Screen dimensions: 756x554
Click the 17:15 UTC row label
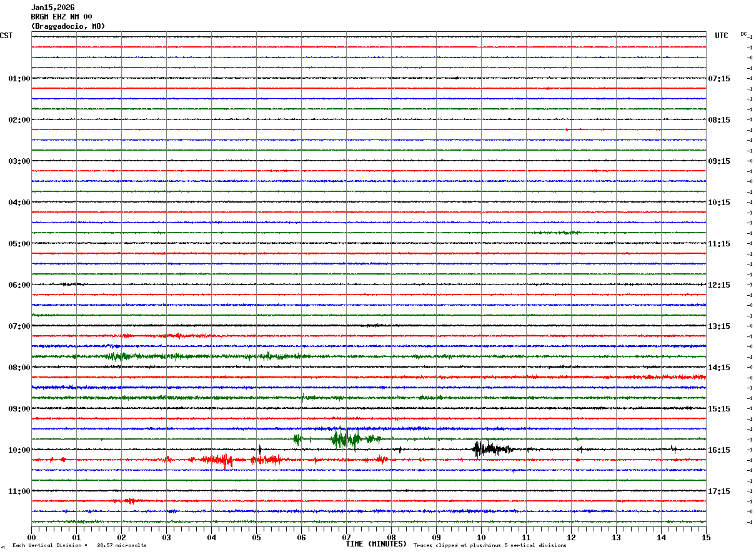719,491
